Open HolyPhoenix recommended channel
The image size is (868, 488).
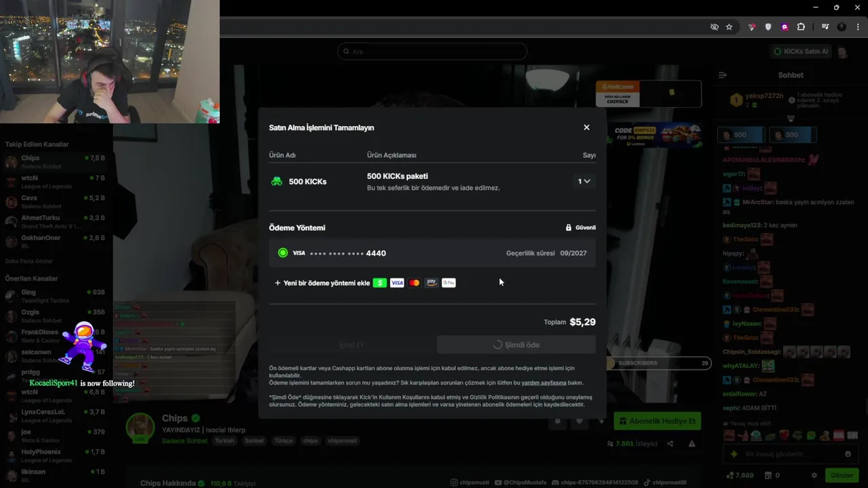tap(56, 455)
